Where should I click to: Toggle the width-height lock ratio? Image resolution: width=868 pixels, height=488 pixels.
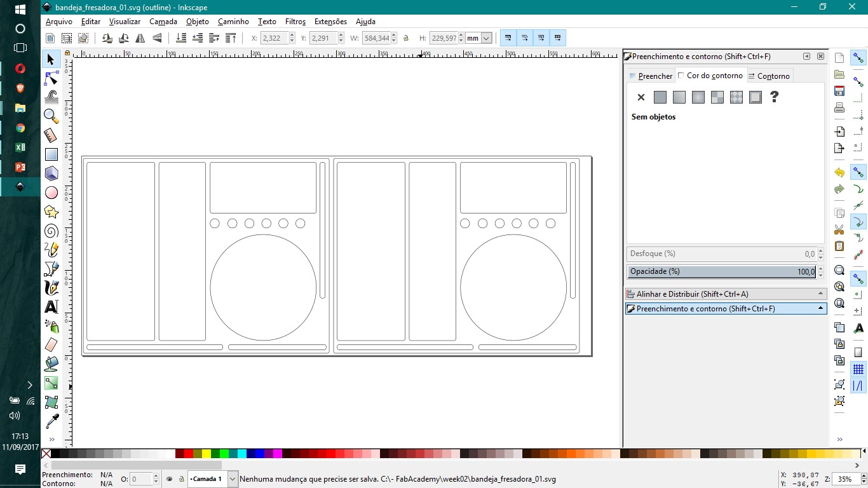coord(406,38)
